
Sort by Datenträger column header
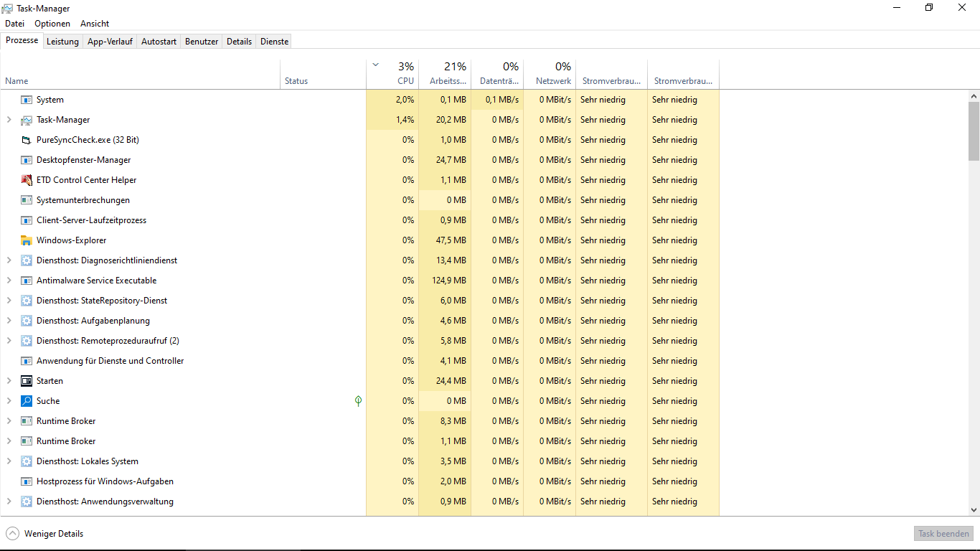point(497,74)
